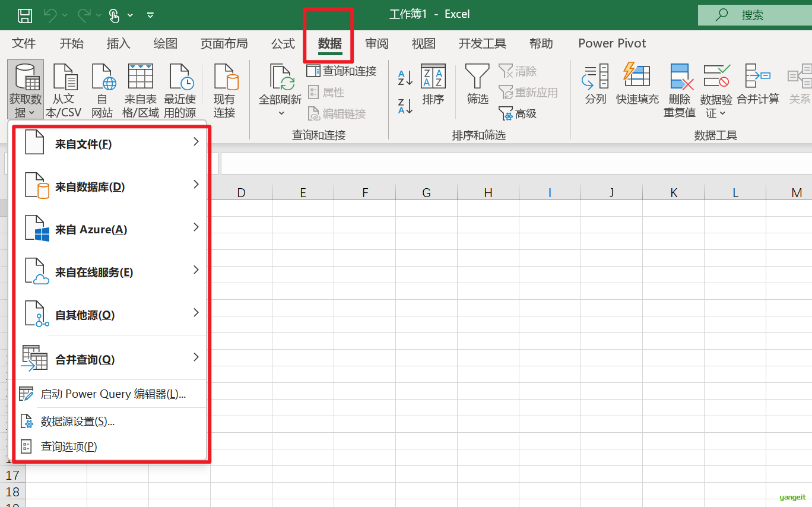Click the Save icon in title bar

(x=25, y=15)
